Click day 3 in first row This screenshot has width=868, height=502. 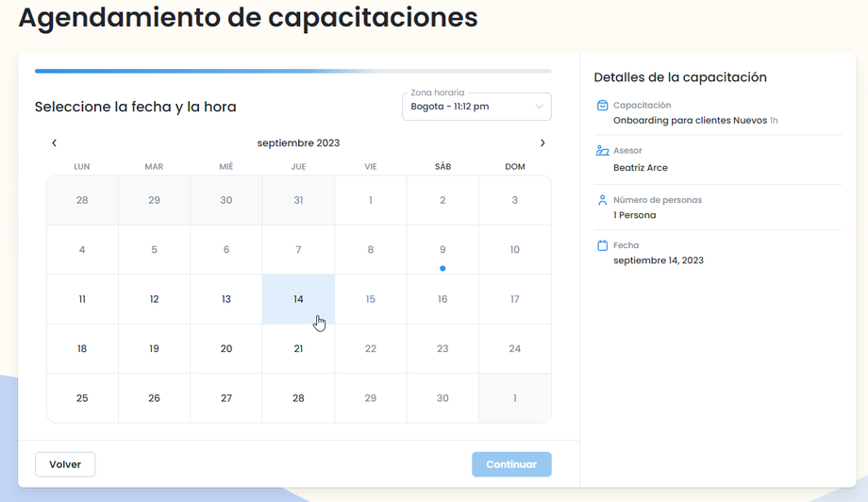tap(515, 200)
